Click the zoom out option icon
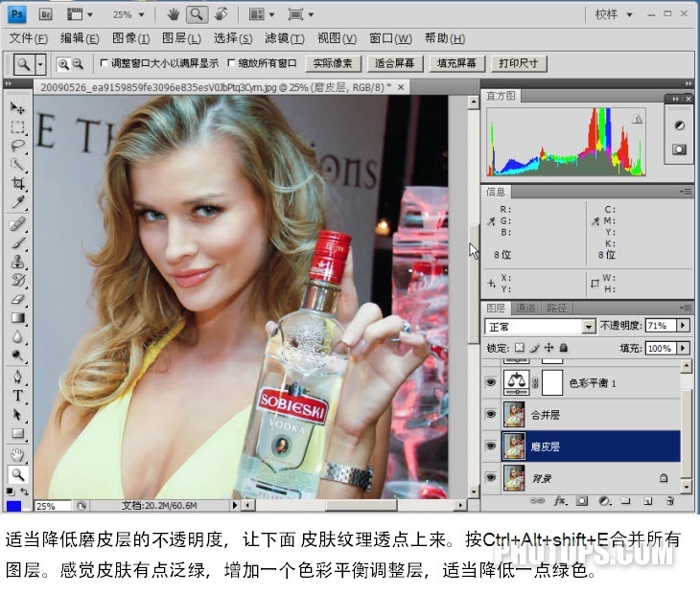Image resolution: width=700 pixels, height=595 pixels. point(78,64)
